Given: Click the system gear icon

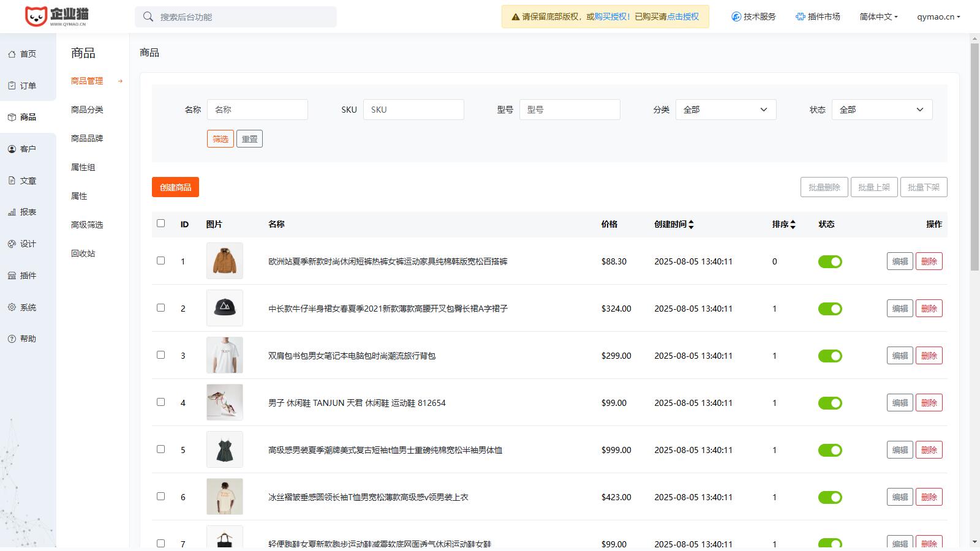Looking at the screenshot, I should click(12, 307).
